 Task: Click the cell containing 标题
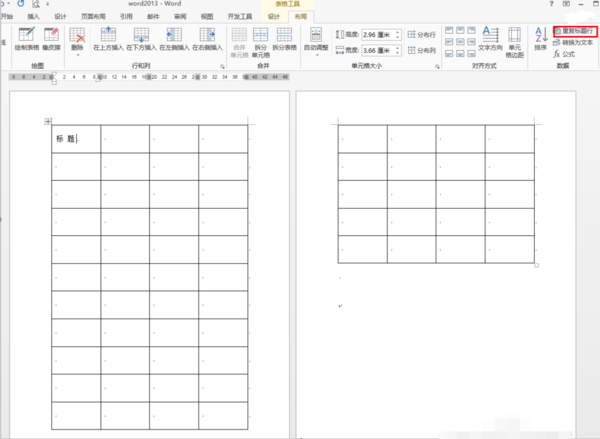[76, 139]
